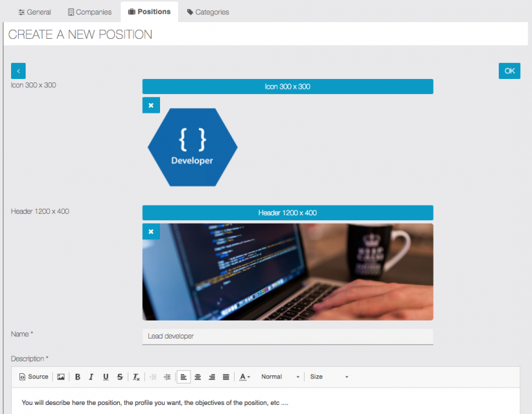The height and width of the screenshot is (414, 532).
Task: Switch to the Companies tab
Action: click(89, 12)
